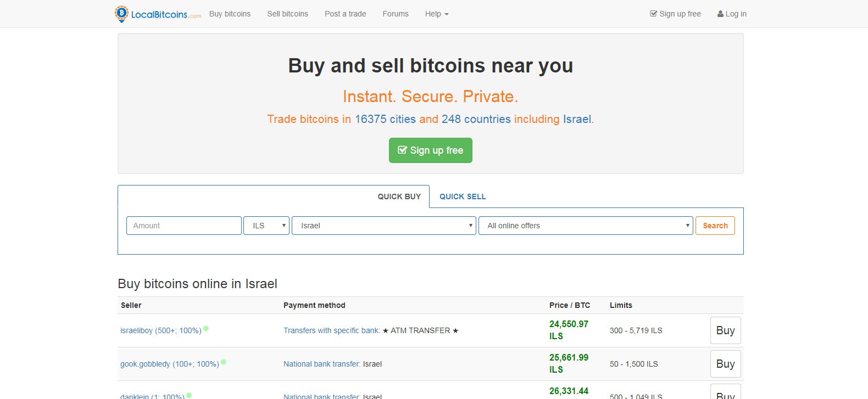Click the Price / BTC column header
The width and height of the screenshot is (868, 399).
[x=570, y=305]
